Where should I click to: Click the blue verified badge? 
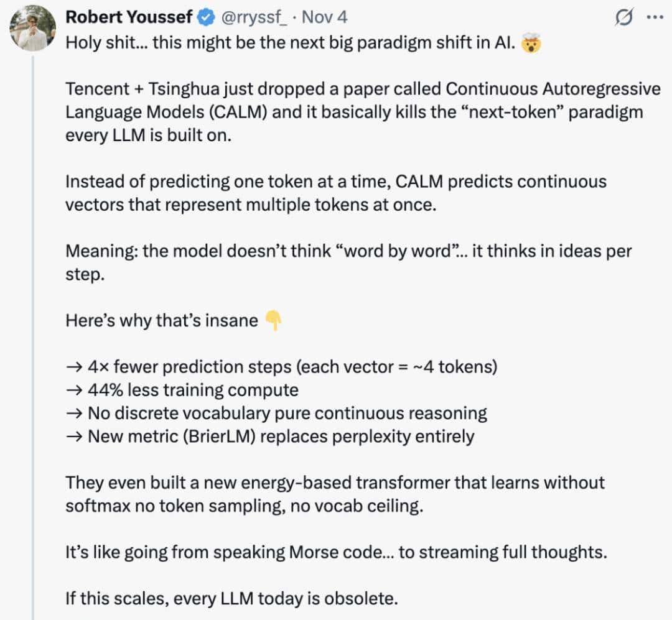[x=205, y=17]
